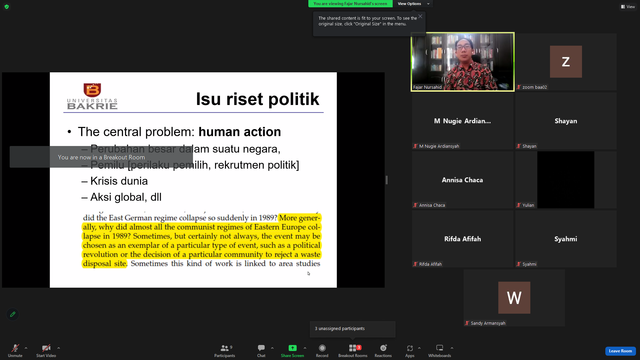Viewport: 640px width, 360px height.
Task: Click muted mic icon beside zoom baa02 name
Action: click(x=519, y=87)
